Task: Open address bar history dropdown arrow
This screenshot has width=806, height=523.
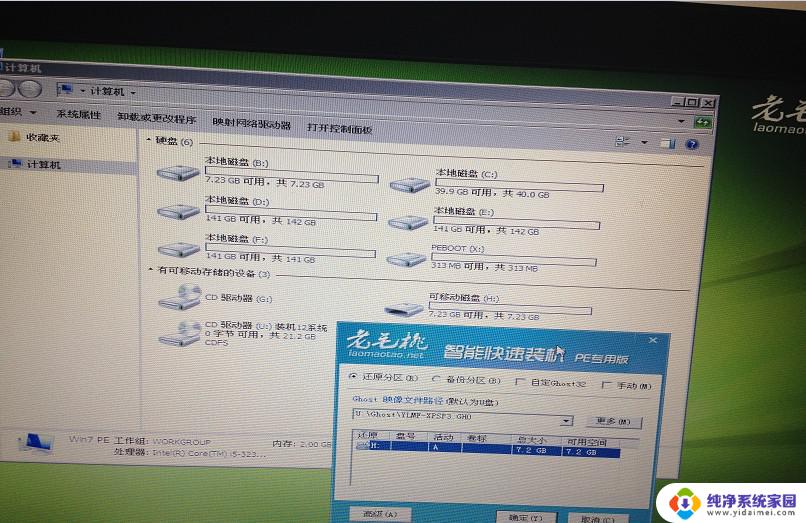Action: pyautogui.click(x=682, y=121)
